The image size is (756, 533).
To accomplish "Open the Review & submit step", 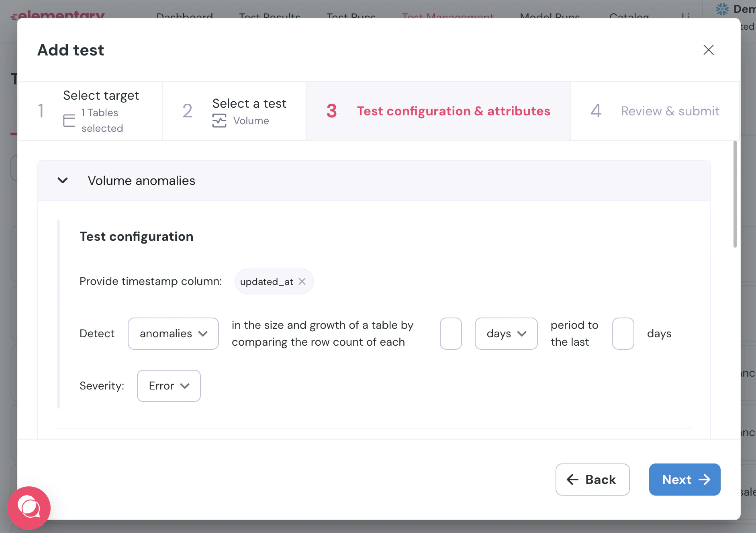I will 655,111.
